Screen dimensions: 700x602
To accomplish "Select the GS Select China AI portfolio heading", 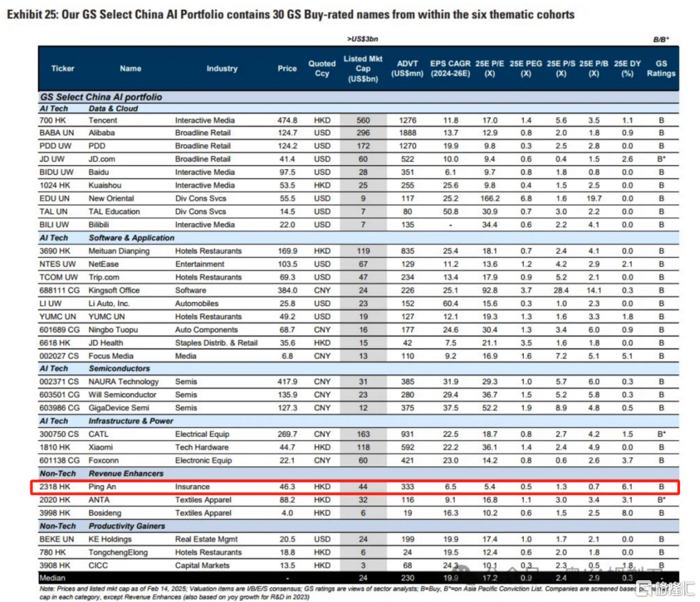I will [x=101, y=97].
